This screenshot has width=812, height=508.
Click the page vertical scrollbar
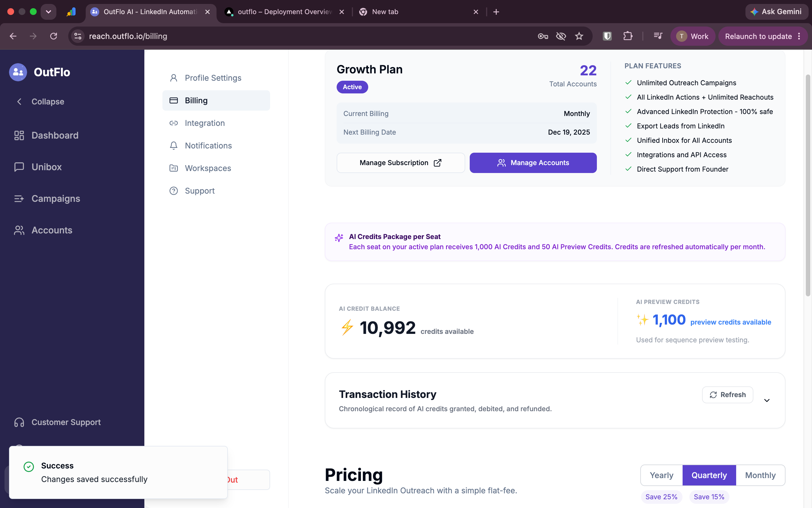[x=808, y=185]
